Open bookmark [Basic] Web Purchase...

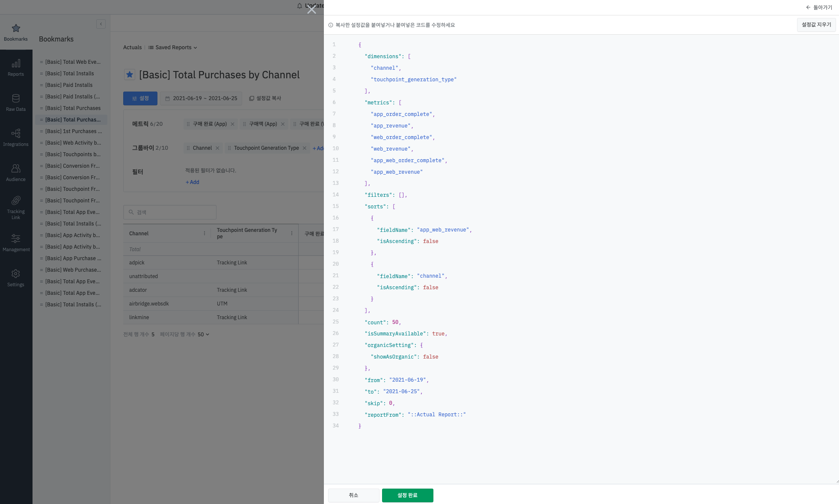[73, 270]
